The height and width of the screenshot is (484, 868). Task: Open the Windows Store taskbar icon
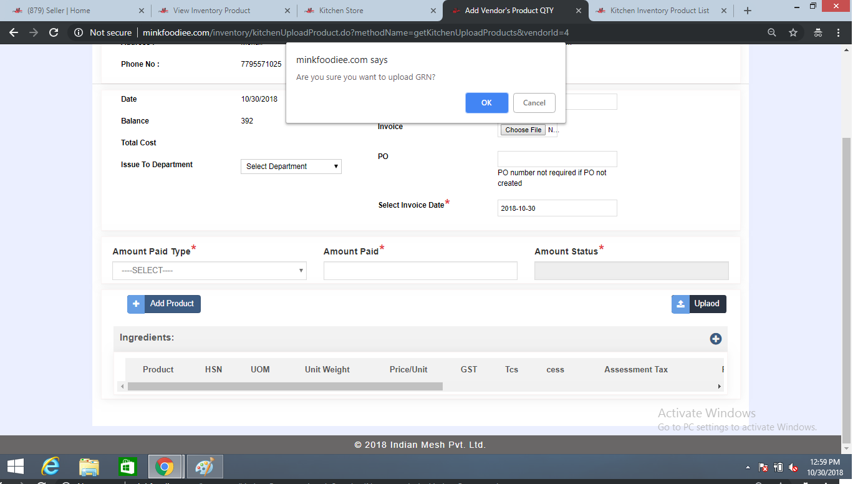[127, 467]
